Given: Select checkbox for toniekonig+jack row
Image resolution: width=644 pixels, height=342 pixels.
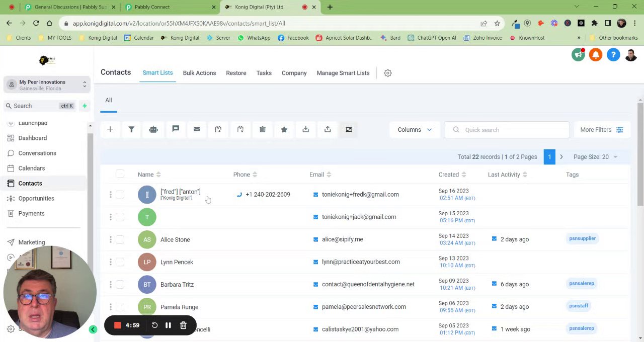Looking at the screenshot, I should tap(120, 217).
